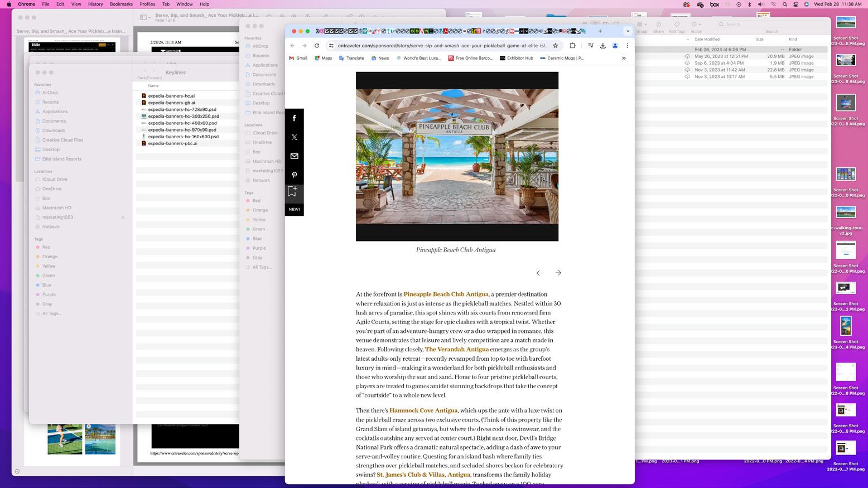Share the article on X

coord(295,137)
